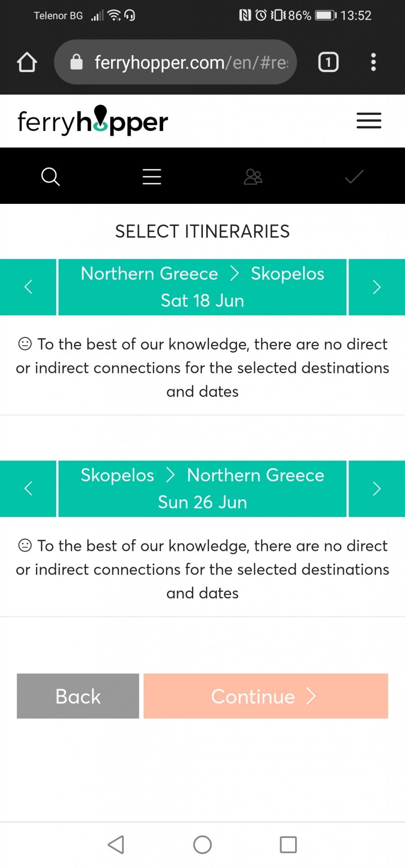Image resolution: width=405 pixels, height=868 pixels.
Task: Show next day for Northern Greece to Skopelos
Action: point(377,287)
